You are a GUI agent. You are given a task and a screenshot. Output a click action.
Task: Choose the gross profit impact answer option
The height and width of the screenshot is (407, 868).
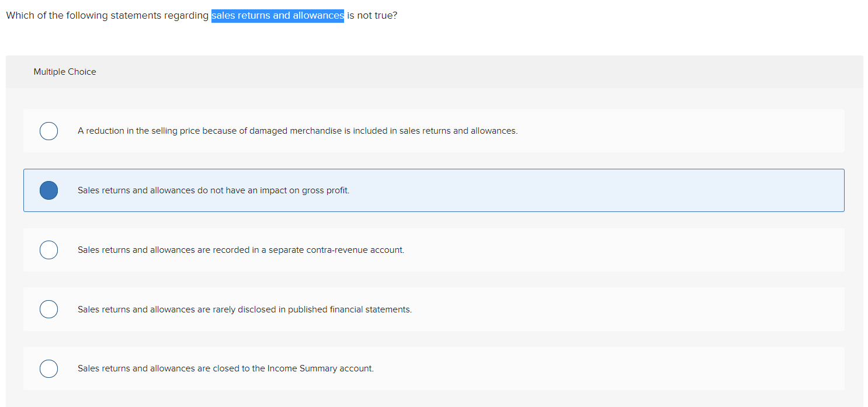pos(213,190)
